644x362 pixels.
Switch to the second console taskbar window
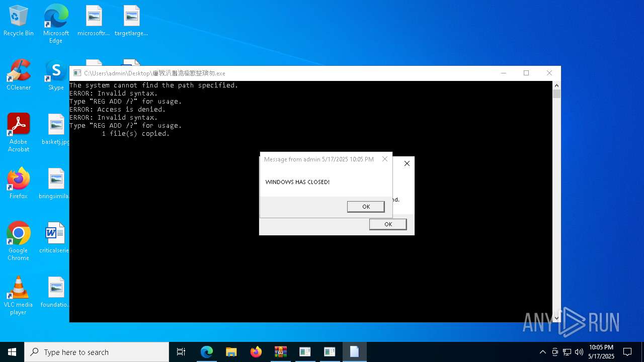point(330,352)
